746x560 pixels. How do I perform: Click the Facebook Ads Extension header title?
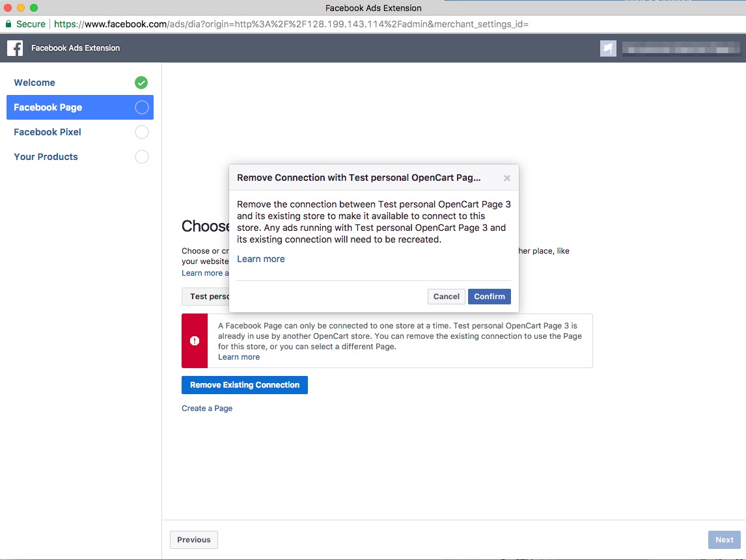(76, 48)
